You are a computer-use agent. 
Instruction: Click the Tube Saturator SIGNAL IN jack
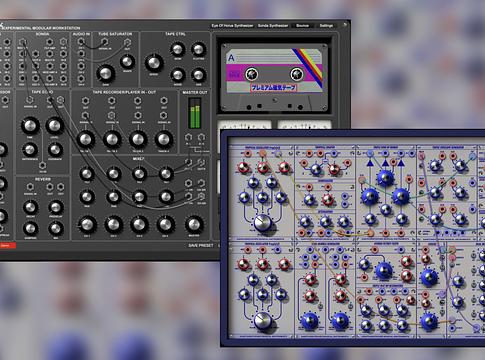[104, 42]
